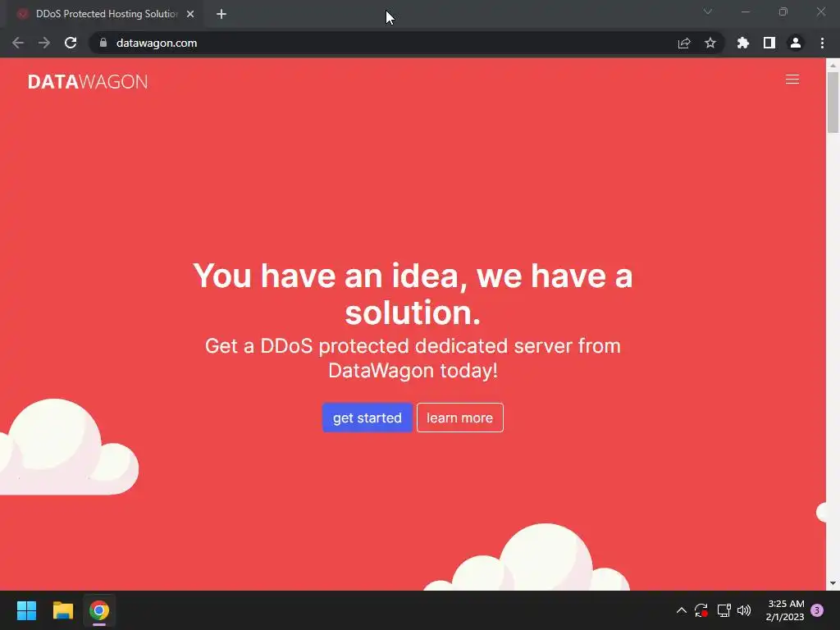The height and width of the screenshot is (630, 840).
Task: Open the clock showing 3:25 AM
Action: point(785,610)
